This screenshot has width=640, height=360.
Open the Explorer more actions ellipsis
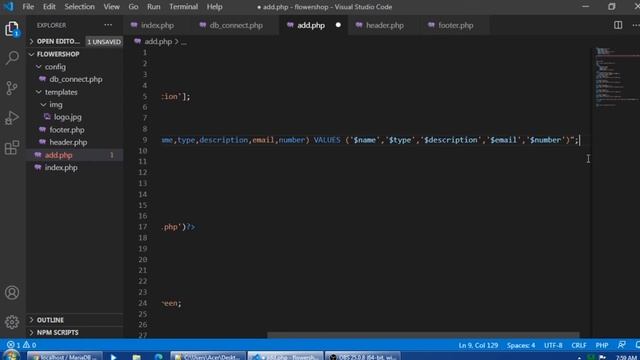tap(108, 25)
